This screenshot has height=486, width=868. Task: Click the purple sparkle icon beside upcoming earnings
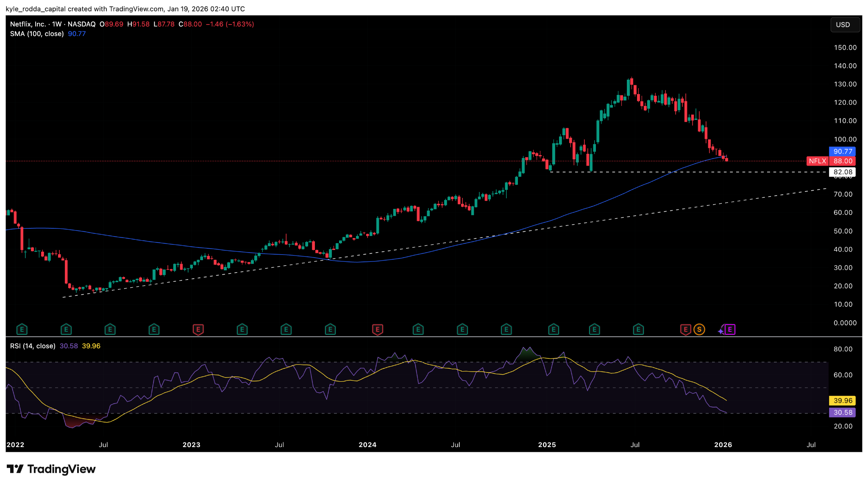coord(721,331)
